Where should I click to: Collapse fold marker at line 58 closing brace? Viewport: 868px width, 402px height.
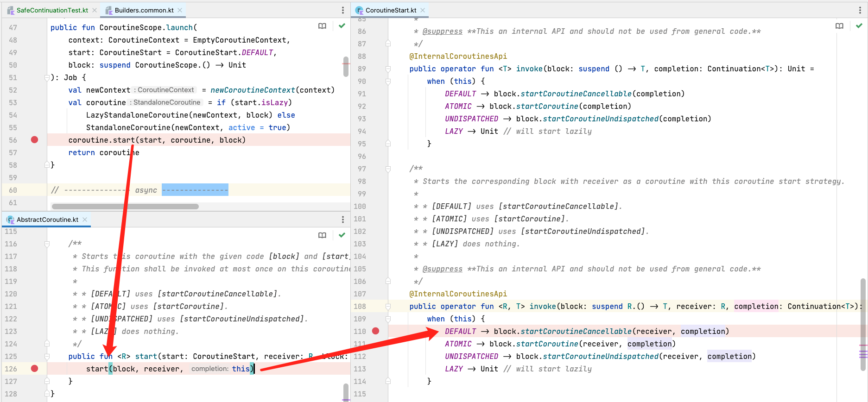coord(47,165)
